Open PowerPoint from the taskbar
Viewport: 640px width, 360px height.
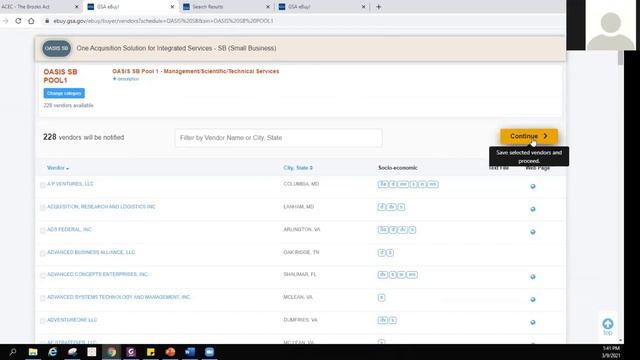click(170, 352)
